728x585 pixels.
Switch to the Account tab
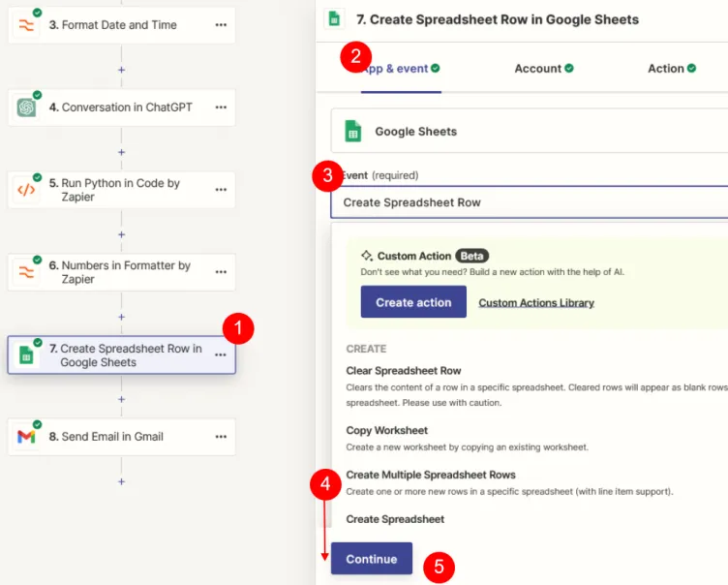coord(544,69)
